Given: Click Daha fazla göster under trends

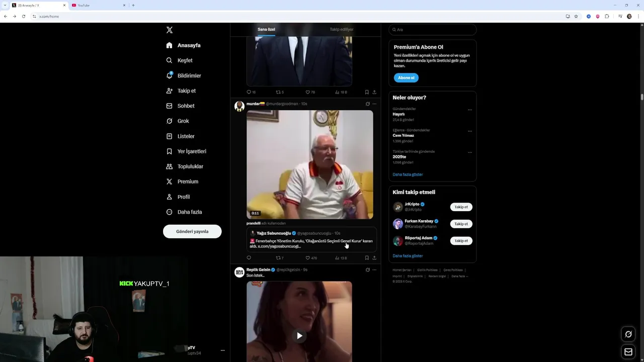Looking at the screenshot, I should point(408,174).
